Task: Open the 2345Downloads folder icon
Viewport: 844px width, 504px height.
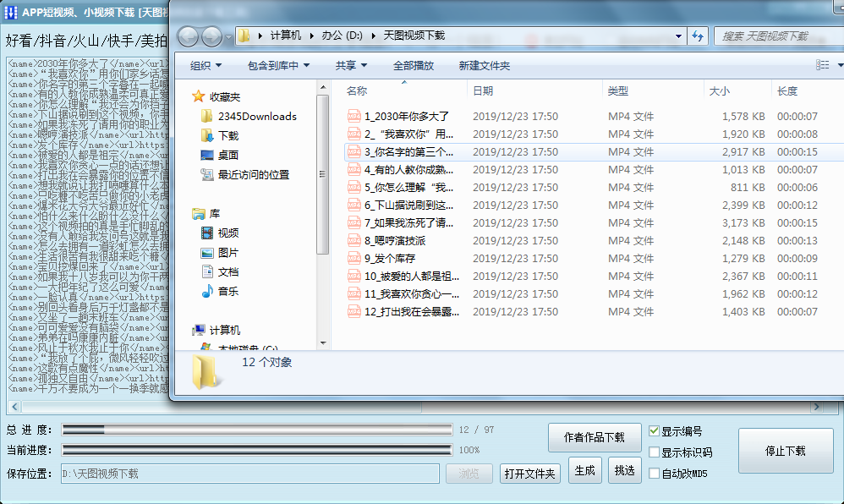Action: click(206, 117)
